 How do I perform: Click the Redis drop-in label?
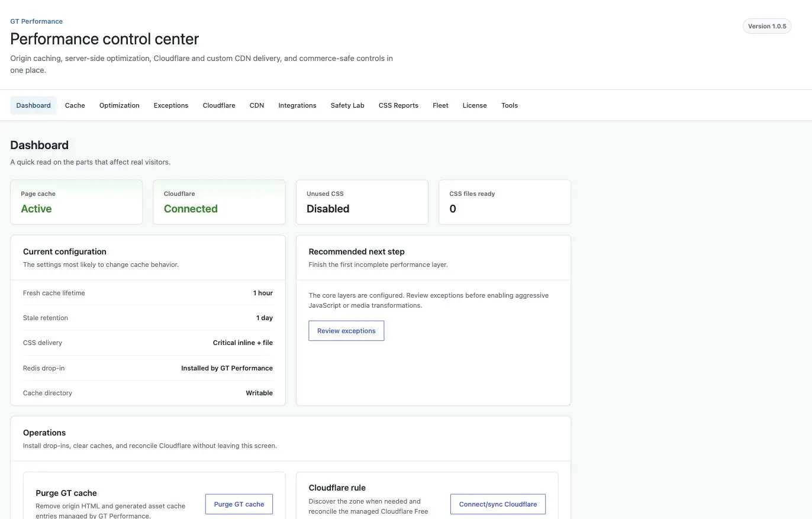[x=44, y=368]
